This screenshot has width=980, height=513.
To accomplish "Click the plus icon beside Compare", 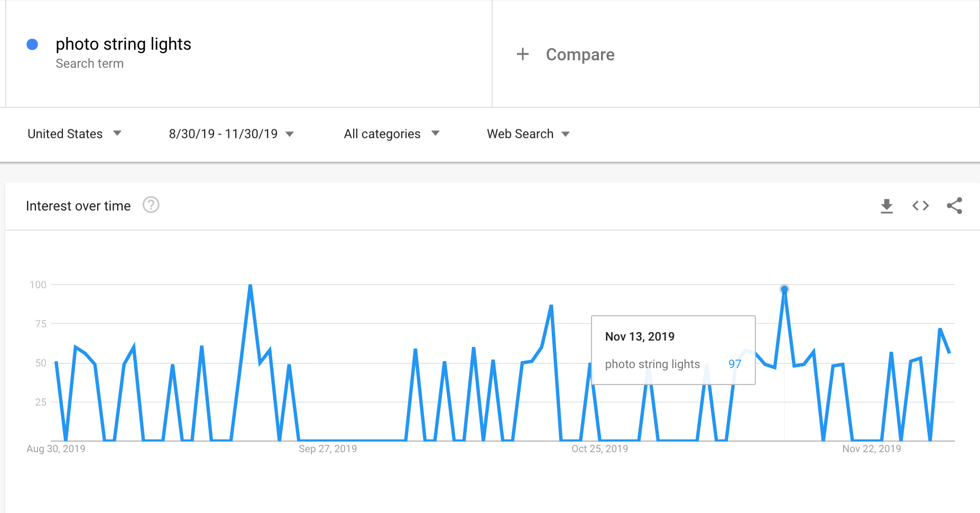I will [x=522, y=54].
